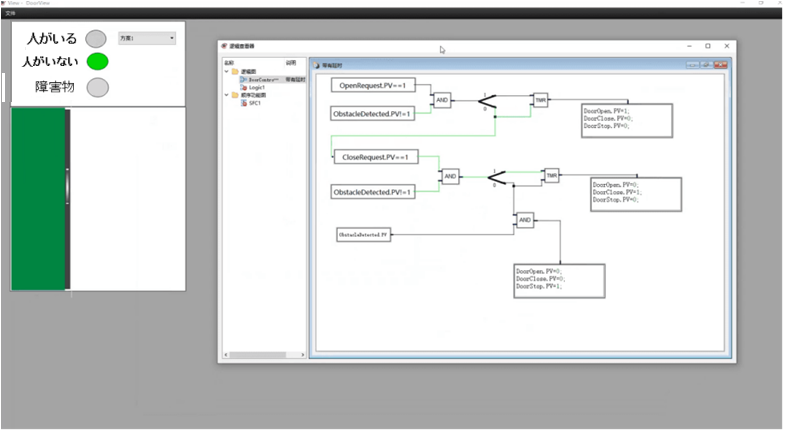Collapse the 顺序功能图 folder in tree
This screenshot has height=432, width=785.
point(226,95)
